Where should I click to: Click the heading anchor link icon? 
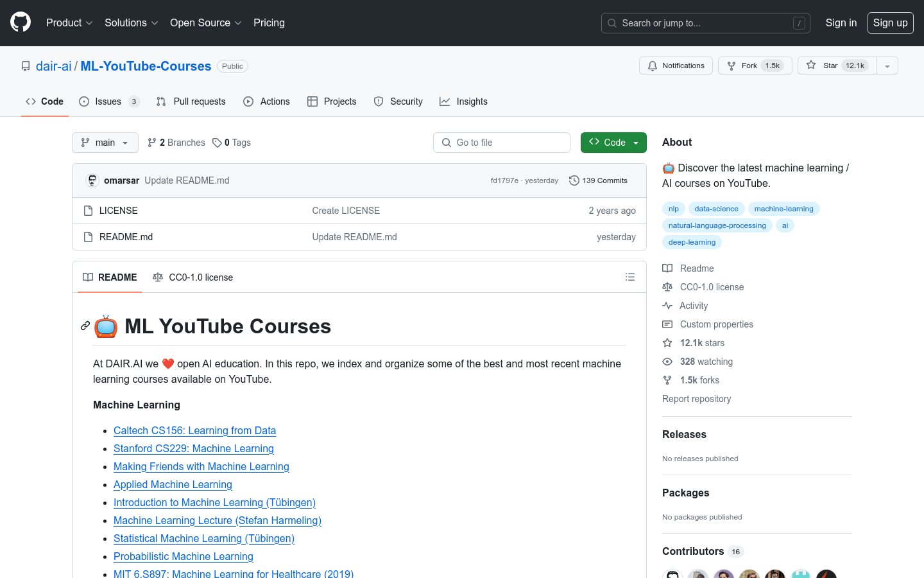pos(85,326)
